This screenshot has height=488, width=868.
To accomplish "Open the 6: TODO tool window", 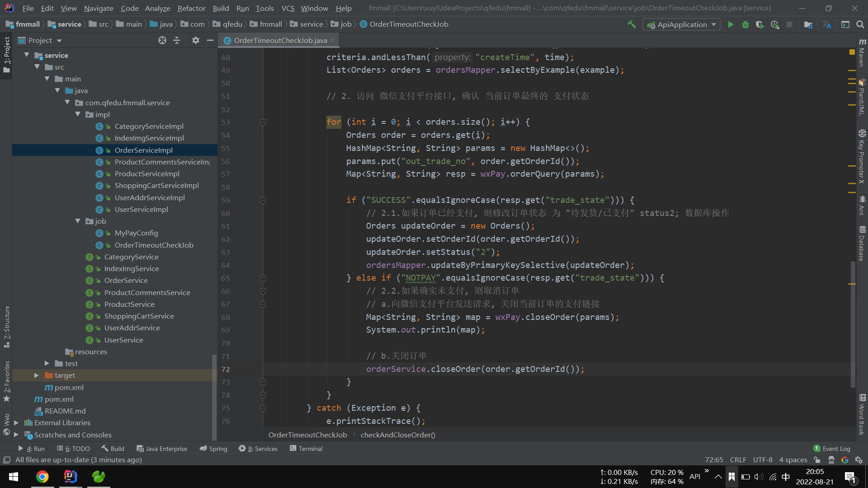I will tap(73, 449).
